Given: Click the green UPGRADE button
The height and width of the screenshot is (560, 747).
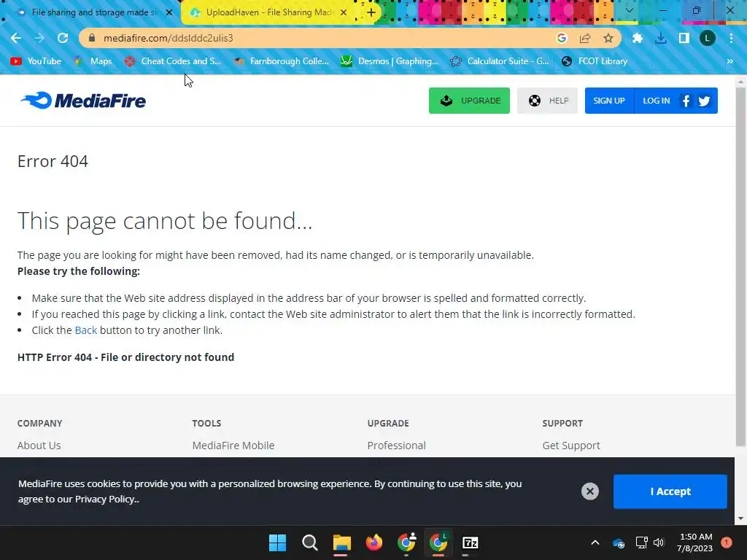Looking at the screenshot, I should [x=469, y=101].
